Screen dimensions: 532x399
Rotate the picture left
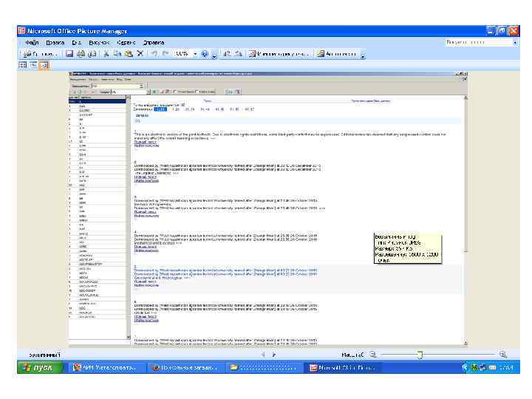227,54
